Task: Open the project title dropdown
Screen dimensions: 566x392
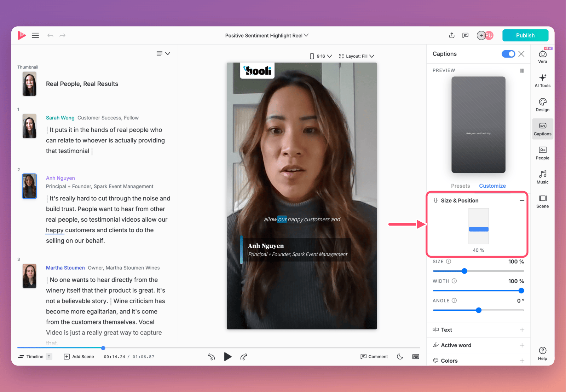Action: (267, 35)
